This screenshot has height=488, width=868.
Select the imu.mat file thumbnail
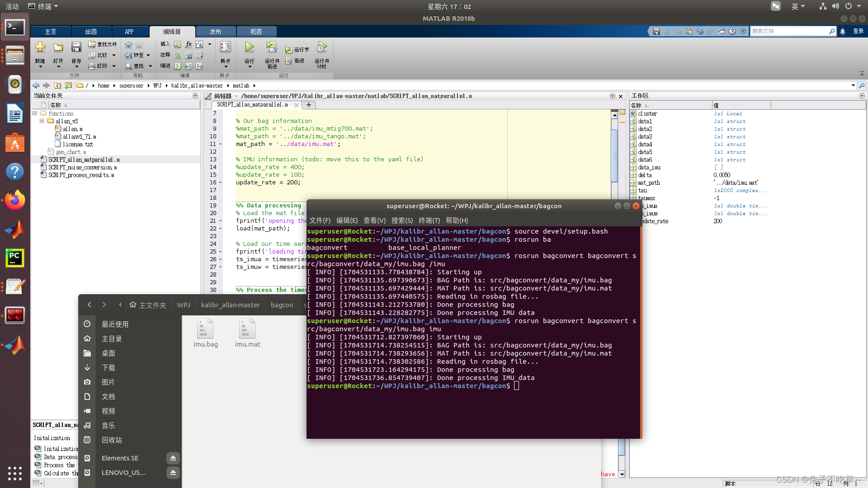point(247,329)
